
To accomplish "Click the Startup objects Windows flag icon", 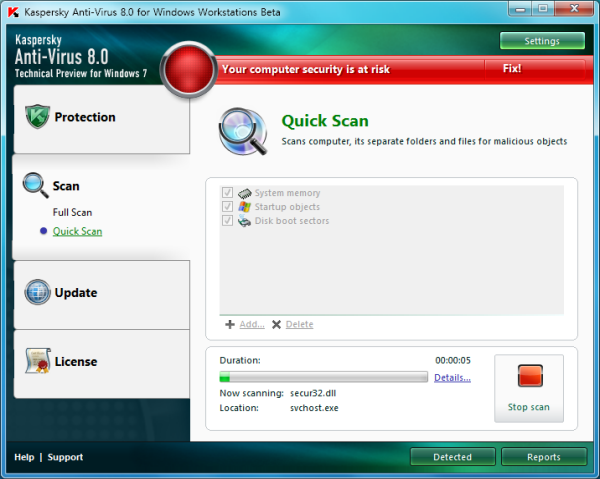I will [x=245, y=207].
